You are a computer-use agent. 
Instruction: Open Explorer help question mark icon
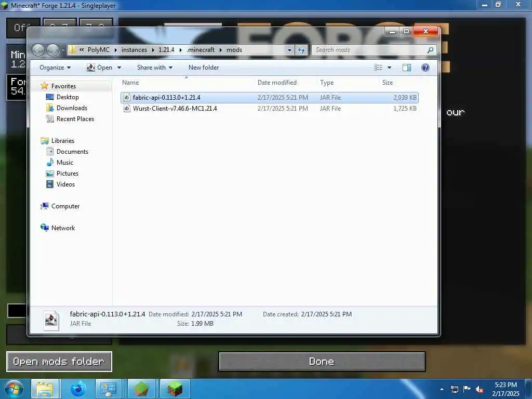pyautogui.click(x=425, y=68)
